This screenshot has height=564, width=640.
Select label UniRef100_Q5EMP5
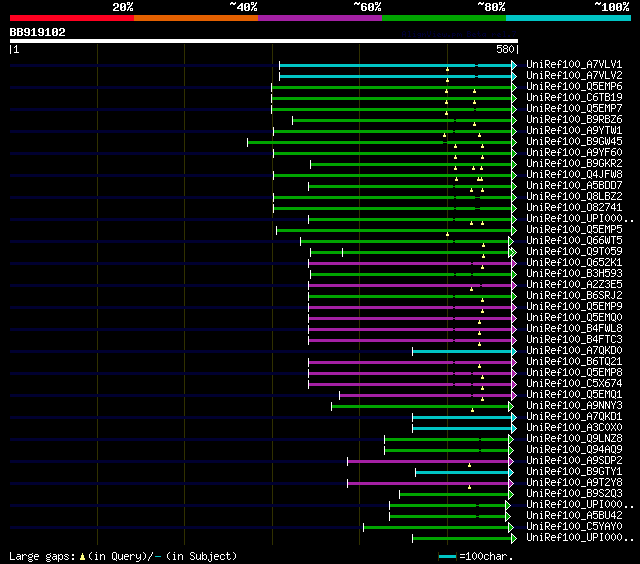click(574, 230)
